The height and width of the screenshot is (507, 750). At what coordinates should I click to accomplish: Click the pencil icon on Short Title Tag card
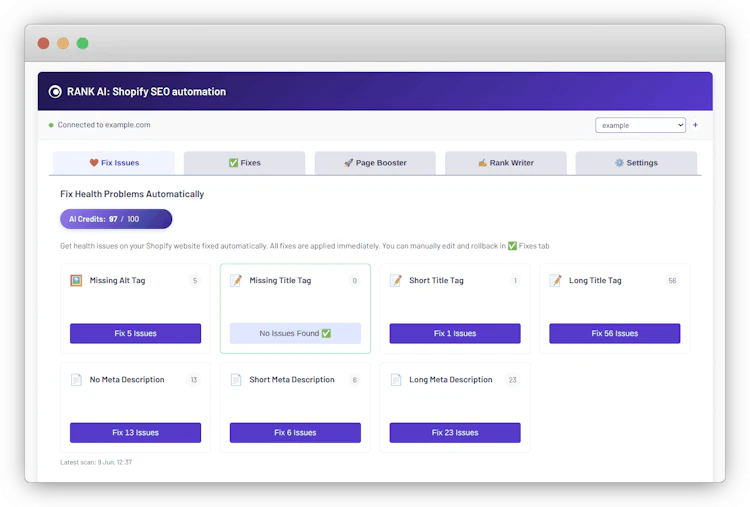point(396,280)
